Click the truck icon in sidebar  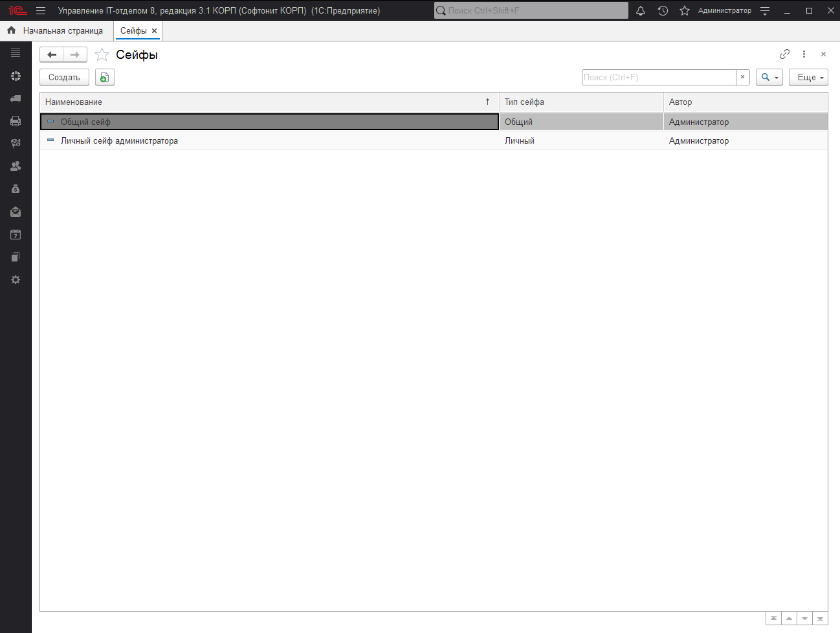click(16, 98)
